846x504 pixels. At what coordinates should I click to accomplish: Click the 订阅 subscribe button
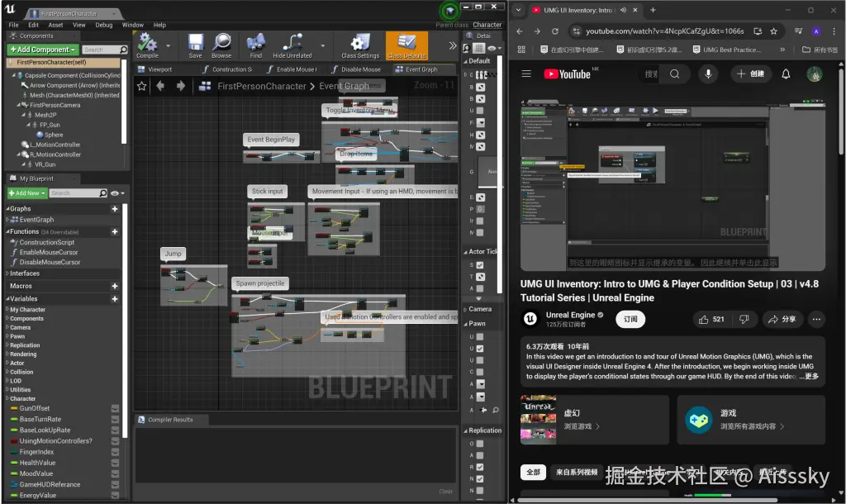point(630,320)
